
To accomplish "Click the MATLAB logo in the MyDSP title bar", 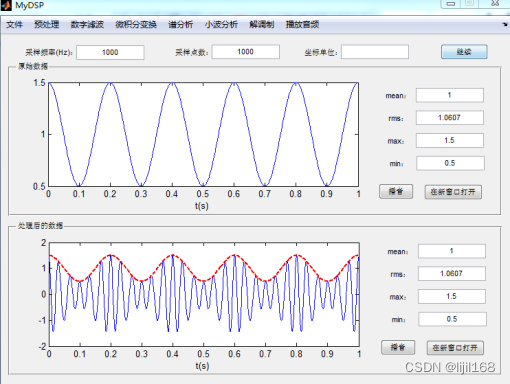I will pyautogui.click(x=6, y=5).
